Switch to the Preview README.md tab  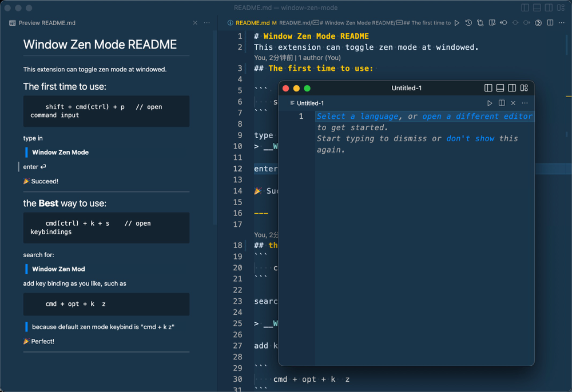[47, 23]
